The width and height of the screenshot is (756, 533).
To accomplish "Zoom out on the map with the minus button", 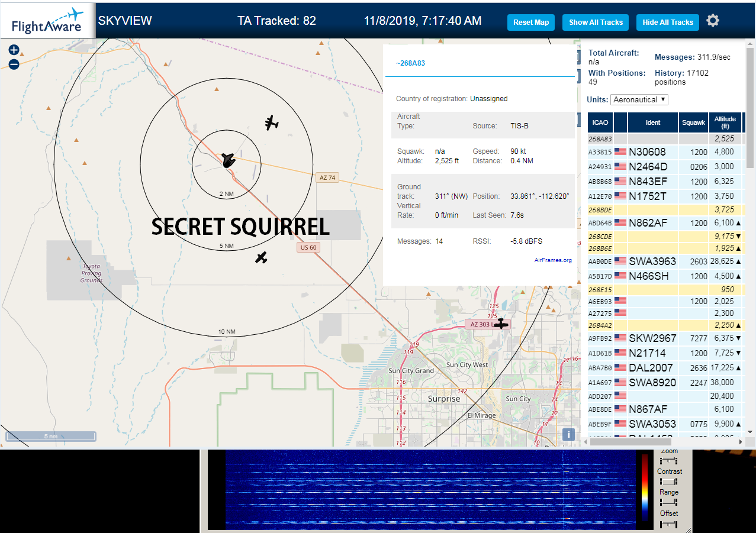I will click(x=14, y=64).
